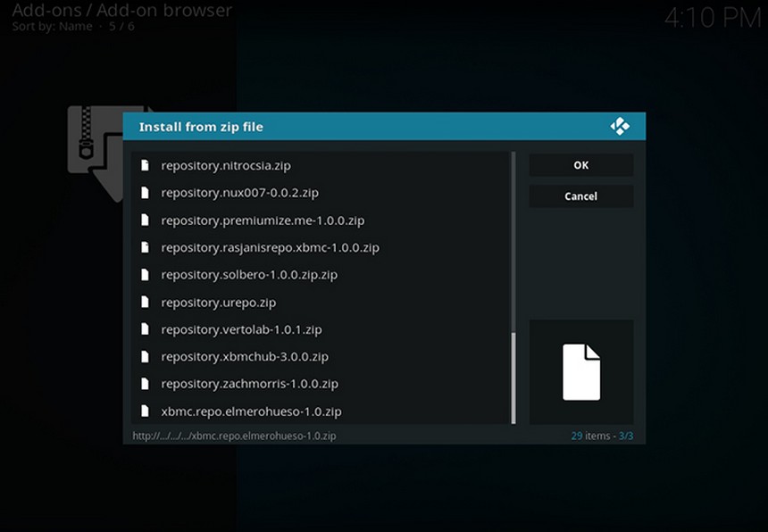
Task: Click the file list scrollbar handle
Action: click(x=513, y=378)
